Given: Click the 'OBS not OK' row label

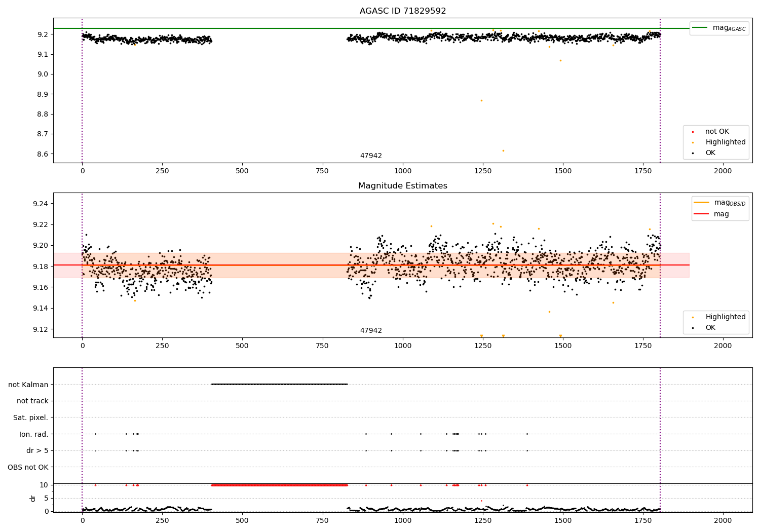Looking at the screenshot, I should (x=28, y=467).
